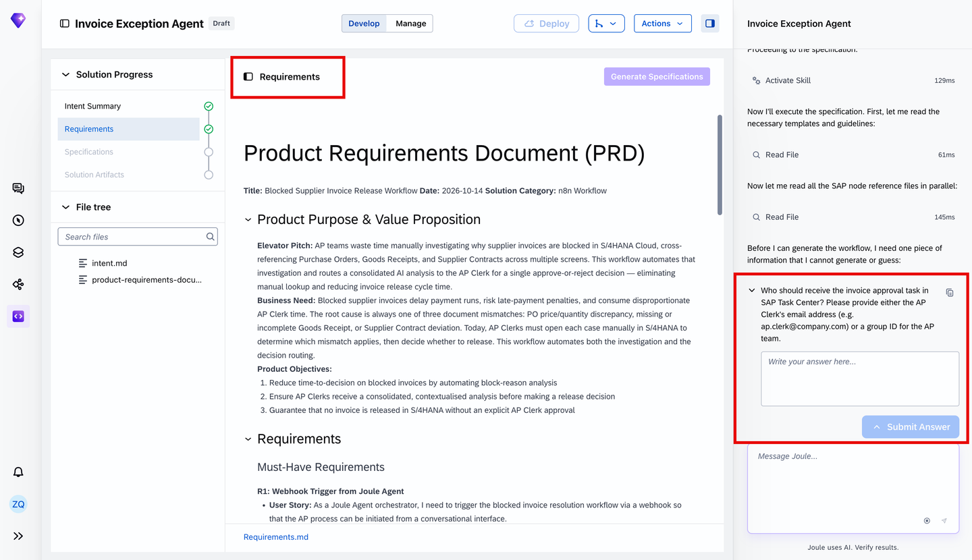Image resolution: width=972 pixels, height=560 pixels.
Task: Focus the Message Joule input box
Action: click(853, 488)
